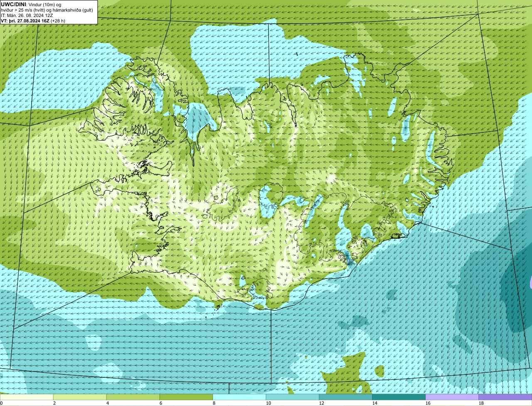Click the pale cyan 8–10 m/s legend swatch
This screenshot has width=532, height=406.
coord(239,397)
